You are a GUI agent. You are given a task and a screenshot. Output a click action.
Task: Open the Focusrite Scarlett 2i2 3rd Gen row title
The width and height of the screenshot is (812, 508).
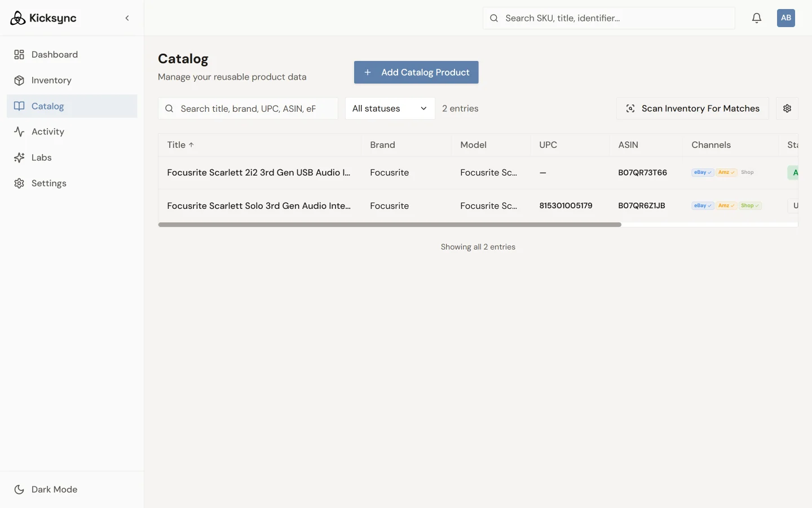pyautogui.click(x=259, y=173)
